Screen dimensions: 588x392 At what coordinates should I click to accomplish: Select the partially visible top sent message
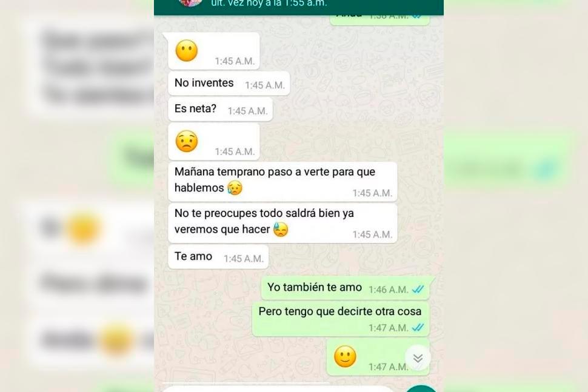pos(379,20)
